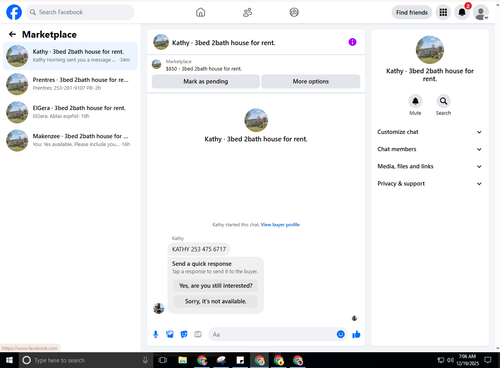500x368 pixels.
Task: Click Kathy's message 'KATHY 253 475 6717'
Action: point(199,249)
